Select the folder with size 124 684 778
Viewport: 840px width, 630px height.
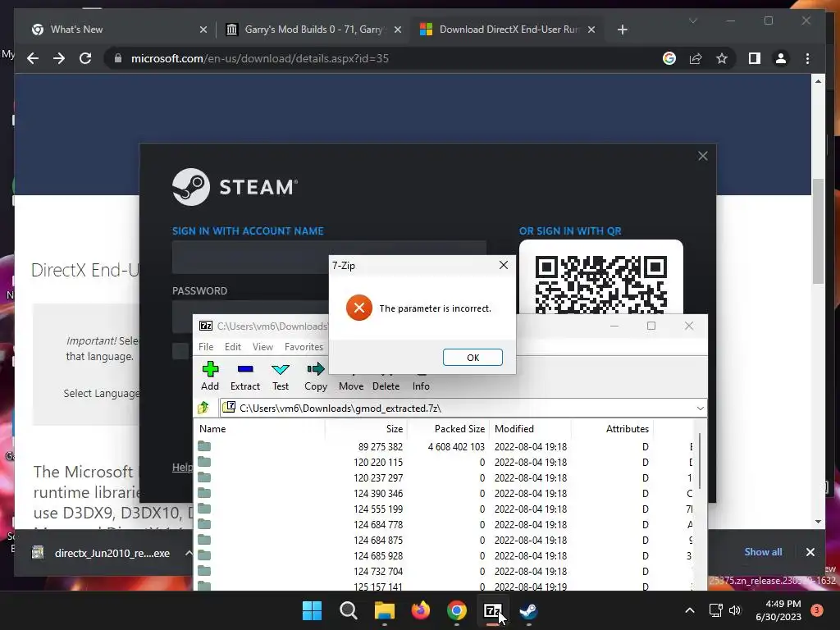tap(445, 524)
